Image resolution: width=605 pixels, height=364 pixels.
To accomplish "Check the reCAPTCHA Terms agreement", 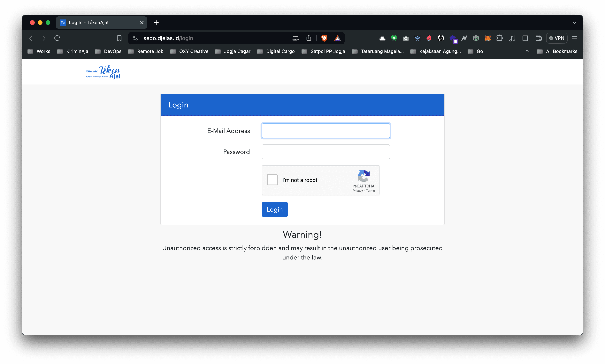I will pos(371,190).
